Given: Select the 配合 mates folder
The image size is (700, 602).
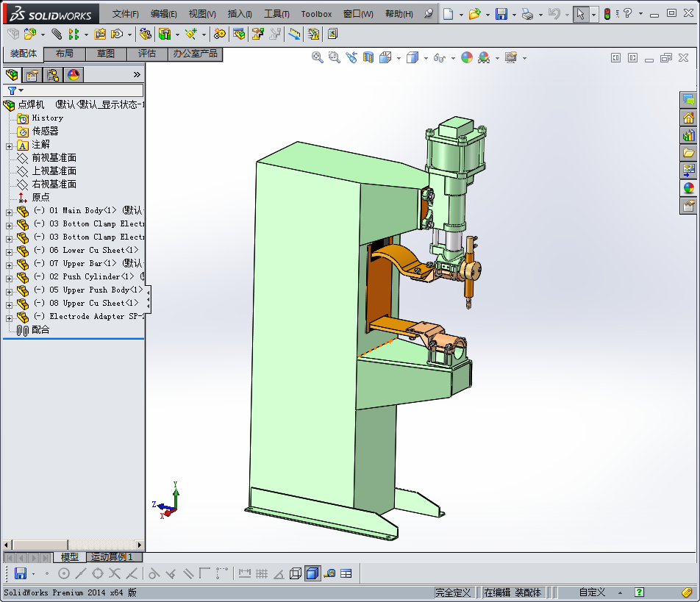Looking at the screenshot, I should [40, 329].
